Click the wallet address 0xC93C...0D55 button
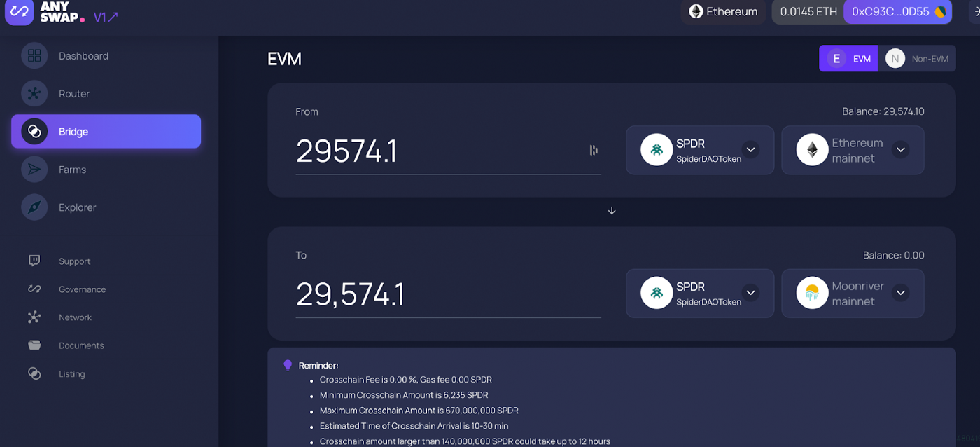The height and width of the screenshot is (447, 980). tap(897, 12)
